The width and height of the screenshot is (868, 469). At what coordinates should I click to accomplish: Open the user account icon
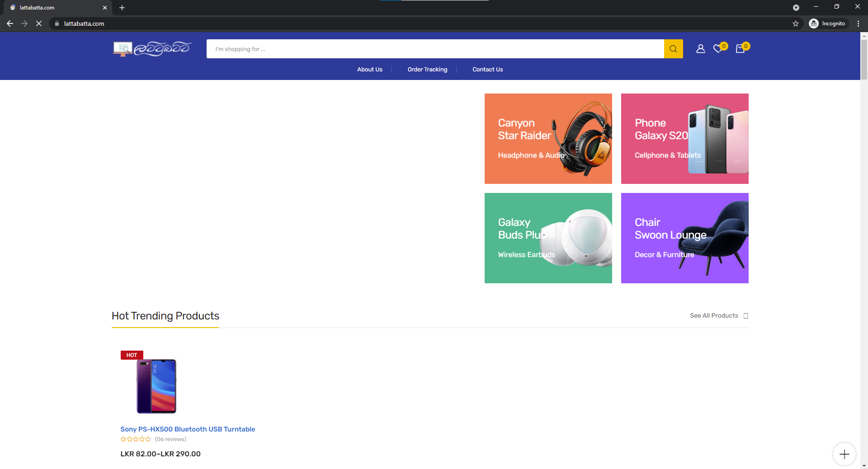(701, 49)
